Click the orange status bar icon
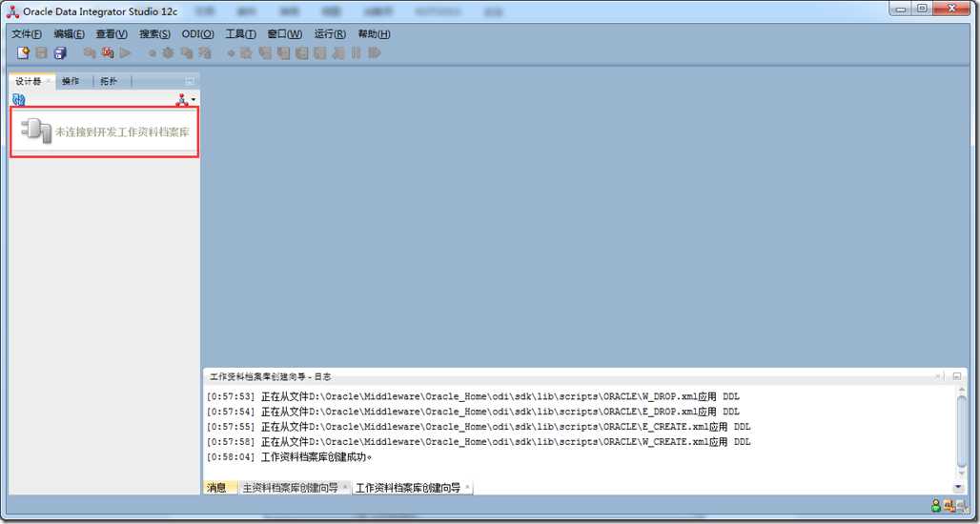This screenshot has height=524, width=980. (x=949, y=505)
